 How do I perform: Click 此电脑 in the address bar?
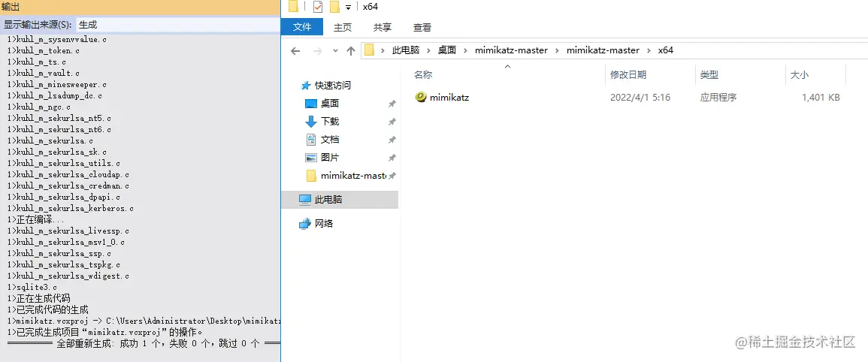point(406,50)
